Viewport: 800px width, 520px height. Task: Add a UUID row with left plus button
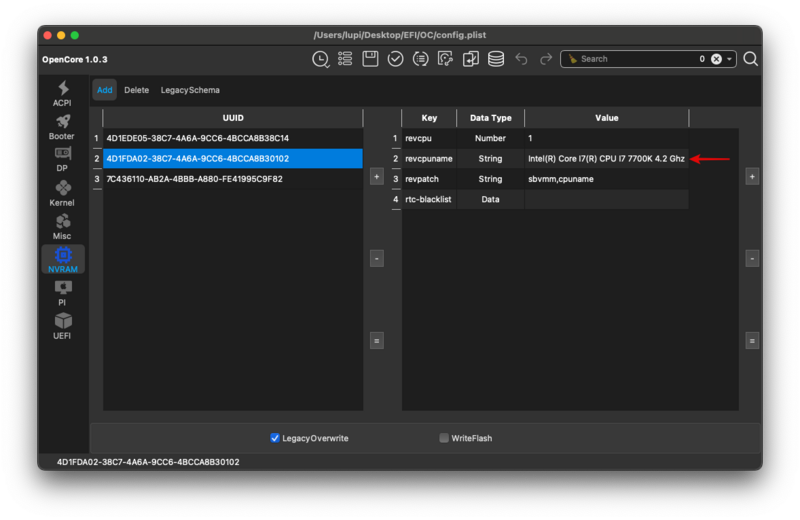[377, 177]
